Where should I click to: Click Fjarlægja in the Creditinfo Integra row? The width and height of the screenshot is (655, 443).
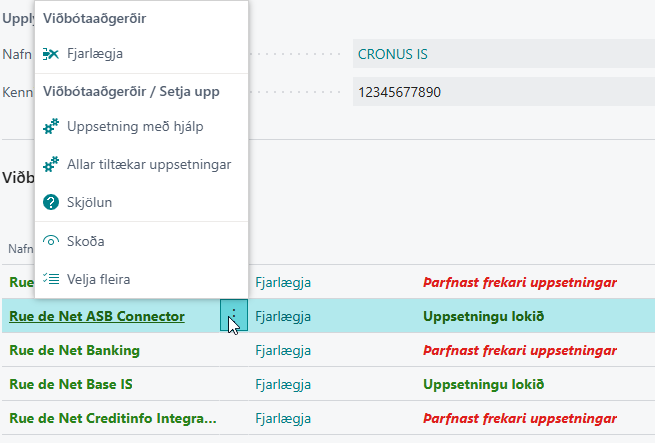[x=283, y=418]
